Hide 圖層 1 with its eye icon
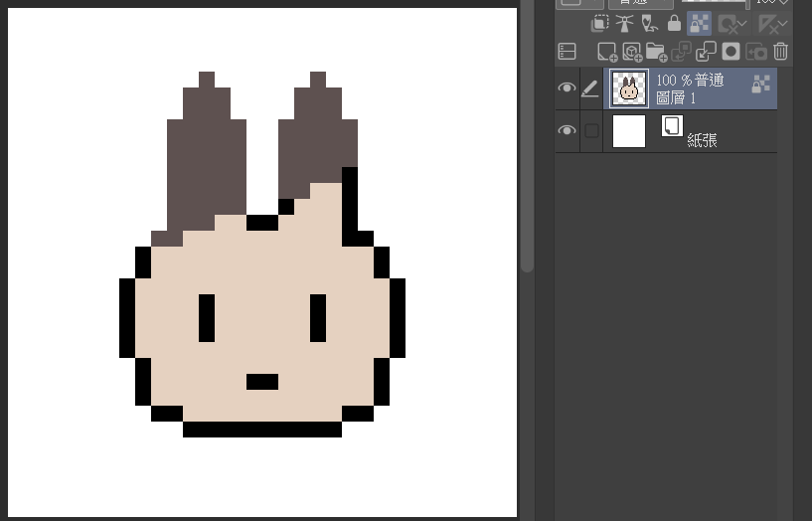 tap(567, 87)
